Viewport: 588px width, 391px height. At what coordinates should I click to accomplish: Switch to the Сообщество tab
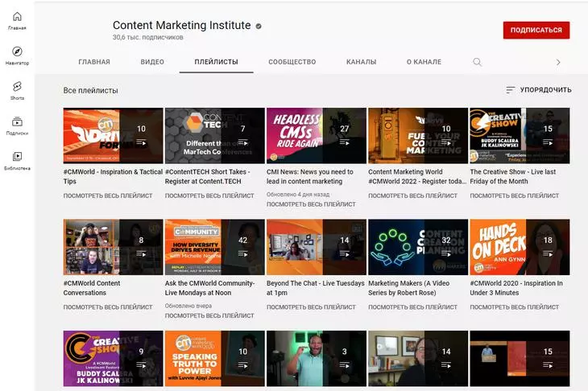click(x=292, y=62)
